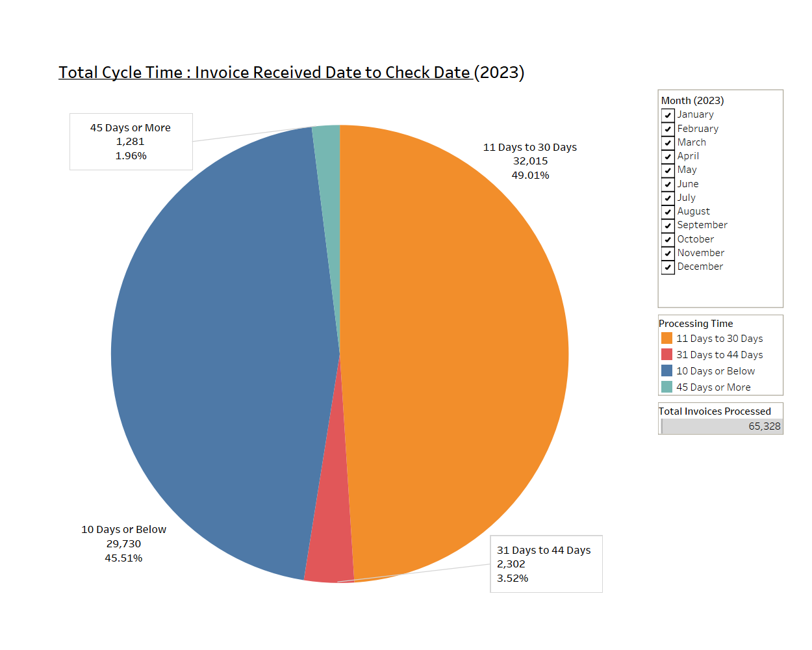Uncheck March in the month filter
This screenshot has width=812, height=650.
(668, 142)
